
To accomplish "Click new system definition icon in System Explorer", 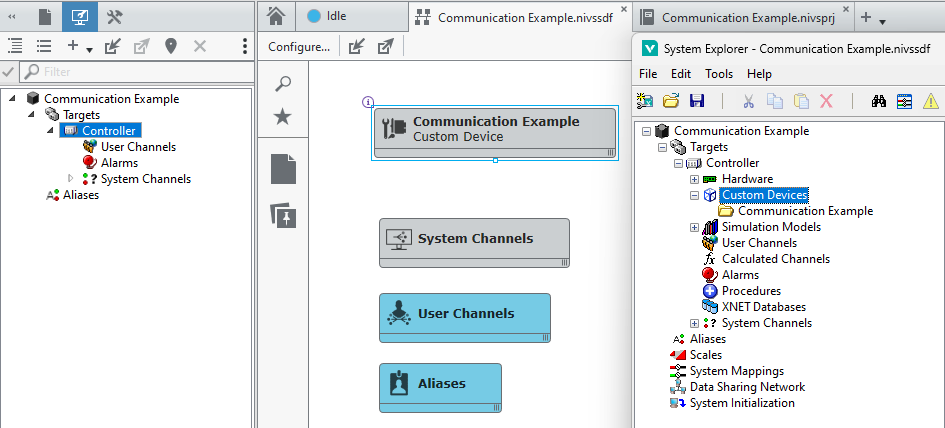I will pyautogui.click(x=645, y=101).
